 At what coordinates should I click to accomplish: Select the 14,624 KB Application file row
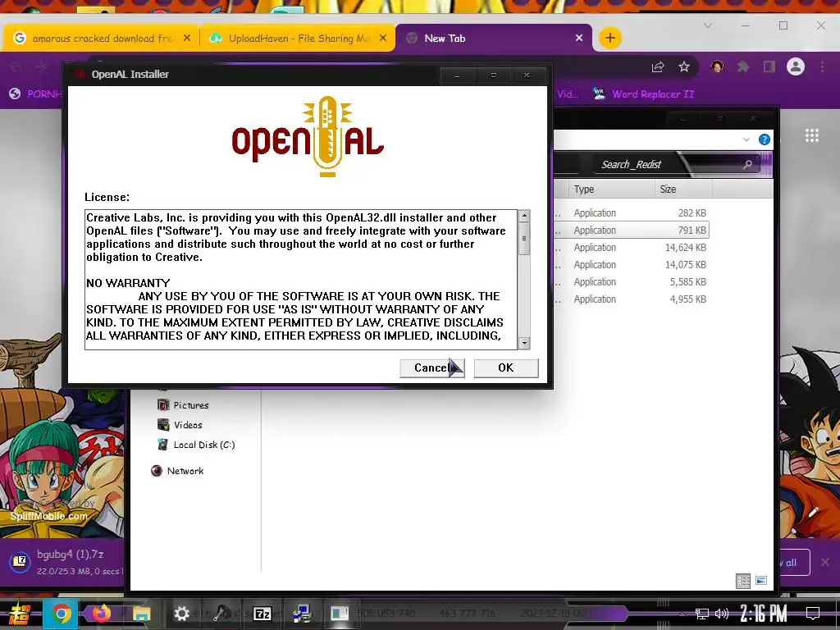click(631, 248)
